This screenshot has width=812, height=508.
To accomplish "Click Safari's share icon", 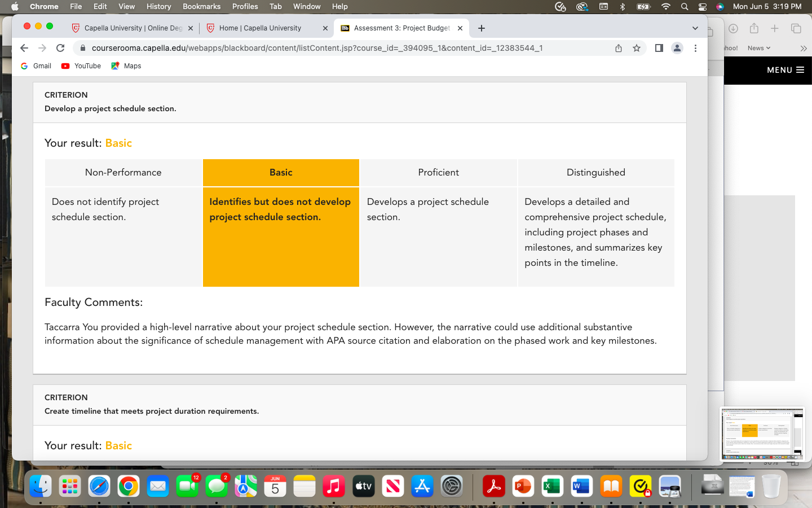I will tap(754, 28).
